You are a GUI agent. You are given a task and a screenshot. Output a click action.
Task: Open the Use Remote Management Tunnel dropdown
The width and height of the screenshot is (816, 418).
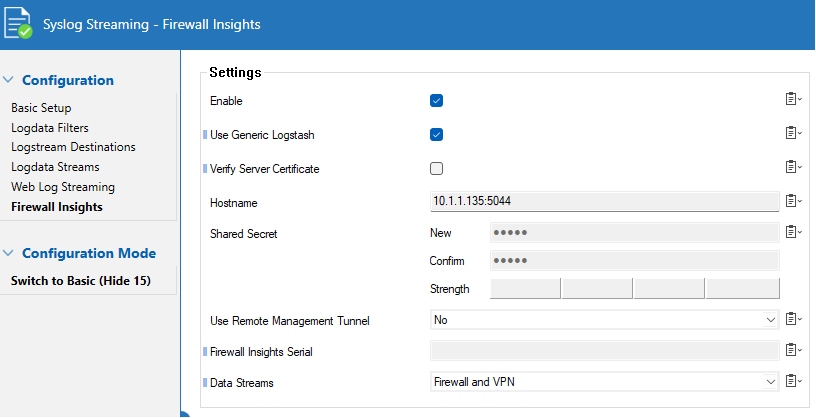click(604, 320)
